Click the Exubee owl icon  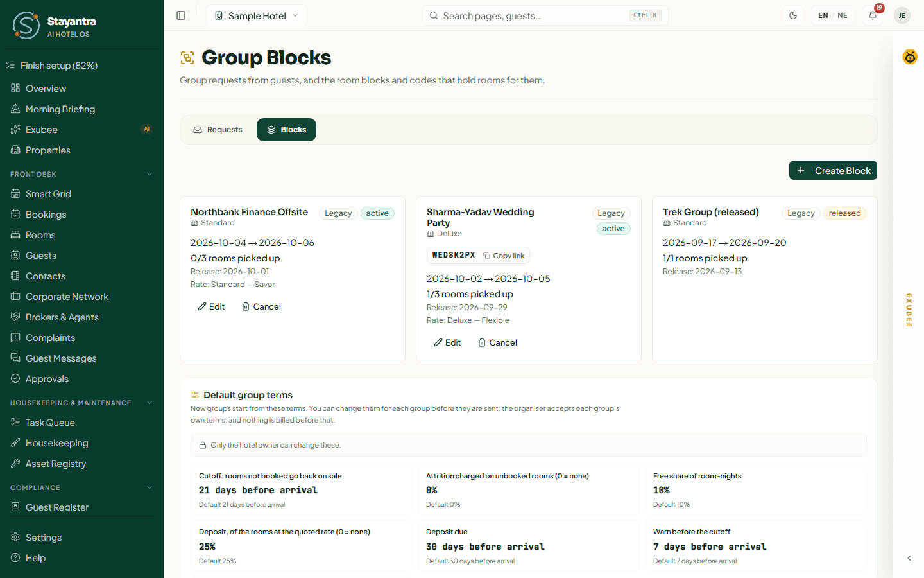pos(910,57)
